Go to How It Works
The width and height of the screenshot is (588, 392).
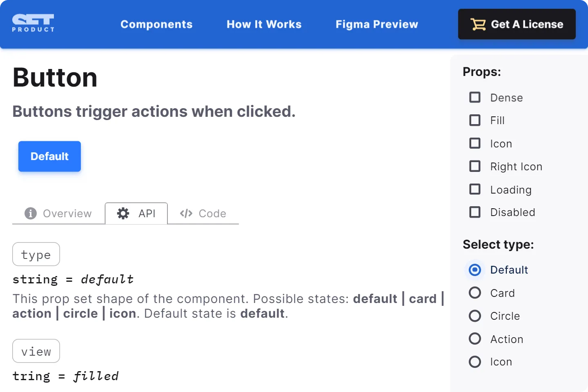click(x=264, y=24)
